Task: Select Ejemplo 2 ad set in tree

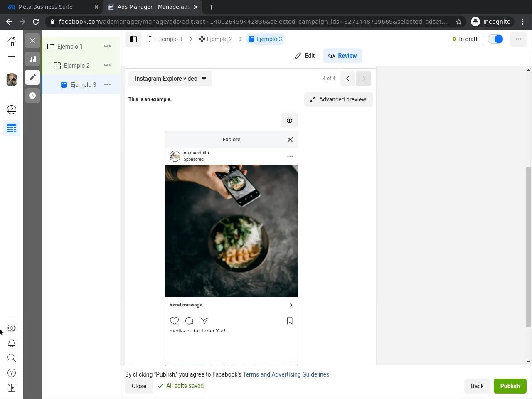Action: [x=76, y=66]
